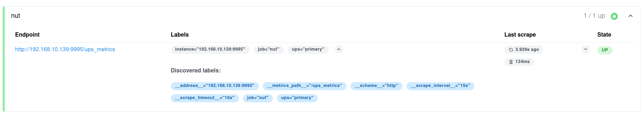The height and width of the screenshot is (115, 644).
Task: Click the __address__ discovered label
Action: (215, 86)
